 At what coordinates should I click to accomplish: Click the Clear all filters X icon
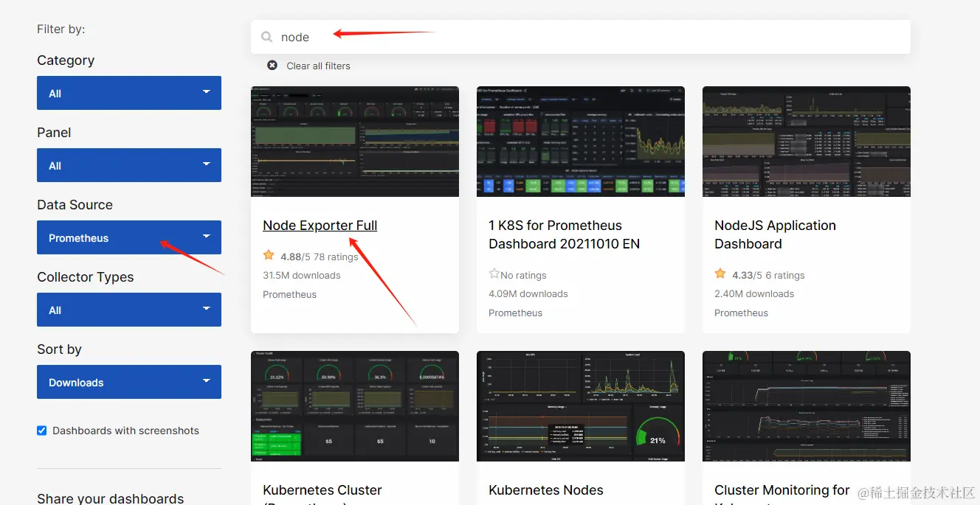click(272, 66)
